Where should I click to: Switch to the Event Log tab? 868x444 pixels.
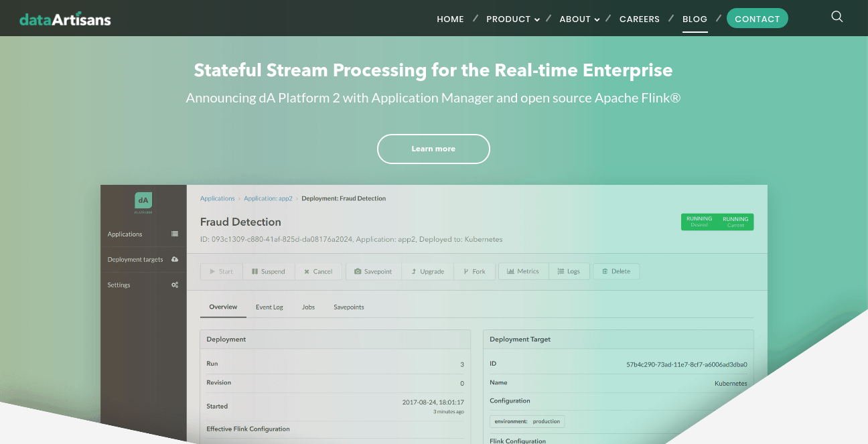pyautogui.click(x=269, y=307)
